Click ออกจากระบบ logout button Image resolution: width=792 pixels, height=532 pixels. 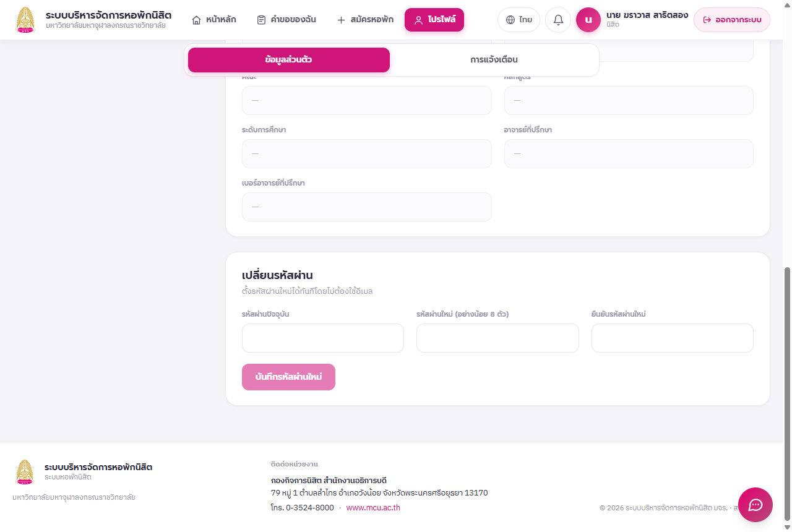[x=732, y=20]
